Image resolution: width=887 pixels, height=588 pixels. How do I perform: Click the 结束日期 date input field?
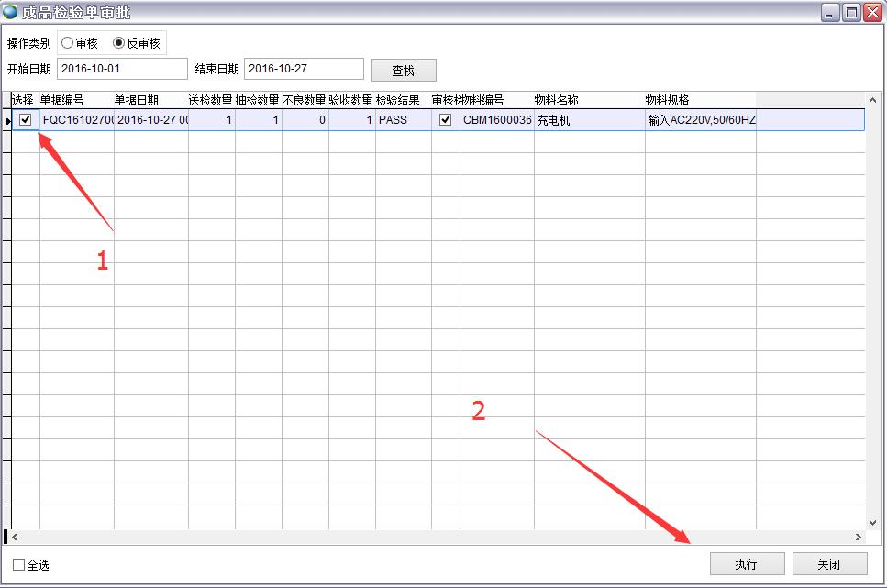[304, 69]
